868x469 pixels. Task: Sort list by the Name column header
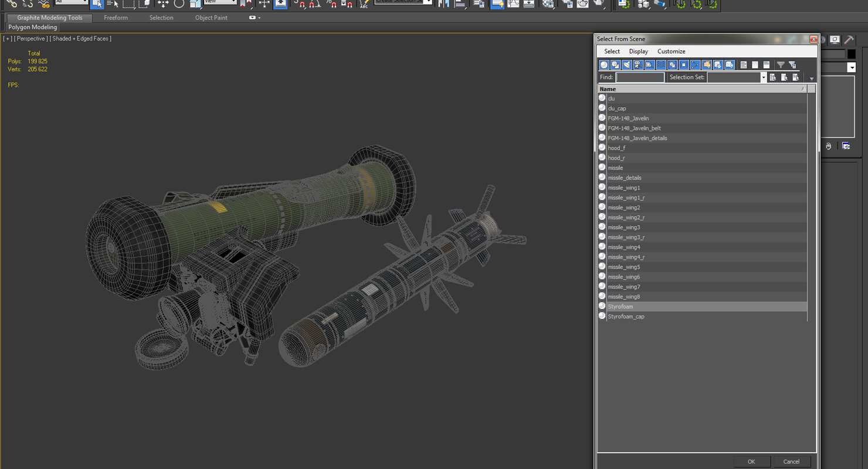pos(703,89)
